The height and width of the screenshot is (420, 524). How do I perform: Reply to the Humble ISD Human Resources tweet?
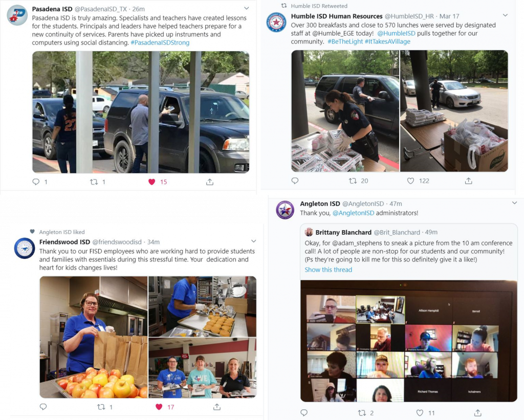[x=295, y=181]
